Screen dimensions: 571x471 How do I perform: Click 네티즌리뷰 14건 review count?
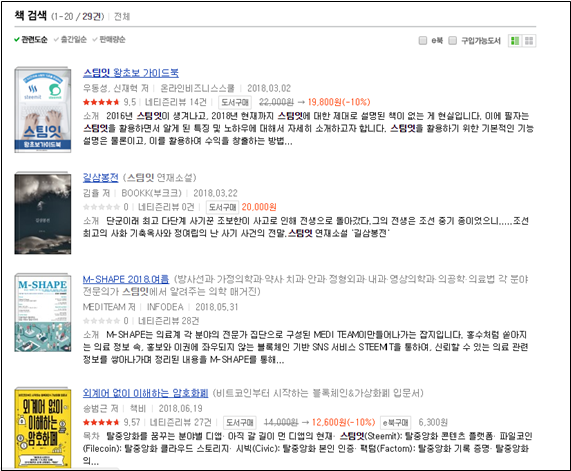click(176, 102)
